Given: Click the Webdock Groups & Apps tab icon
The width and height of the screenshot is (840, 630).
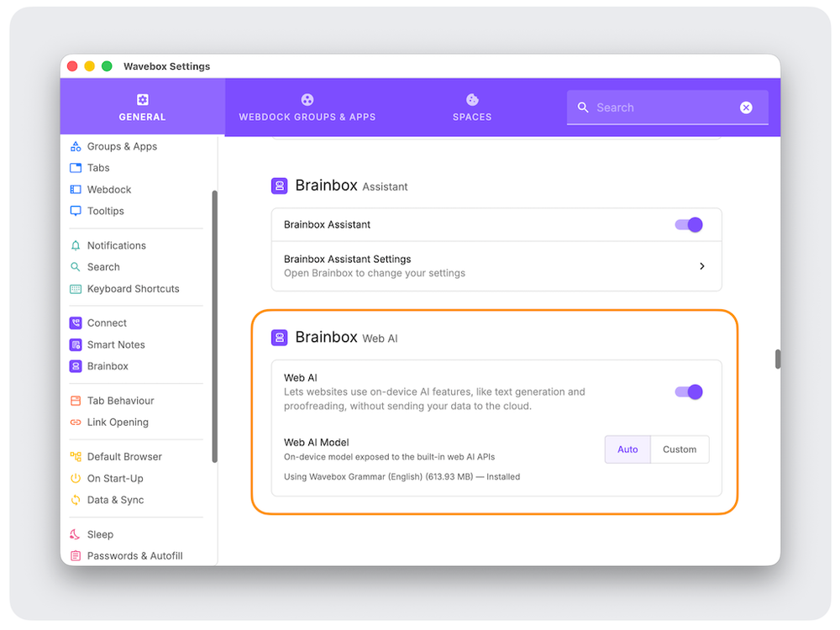Looking at the screenshot, I should (x=307, y=100).
